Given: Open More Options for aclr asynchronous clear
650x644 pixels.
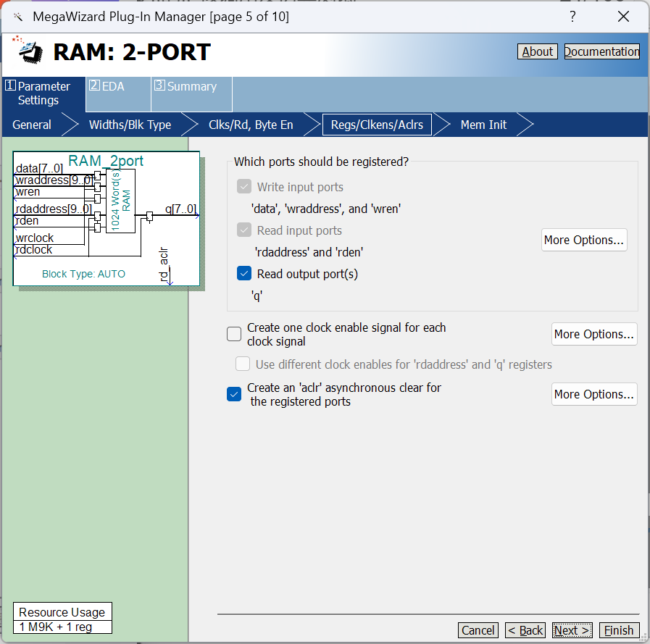Looking at the screenshot, I should [594, 394].
